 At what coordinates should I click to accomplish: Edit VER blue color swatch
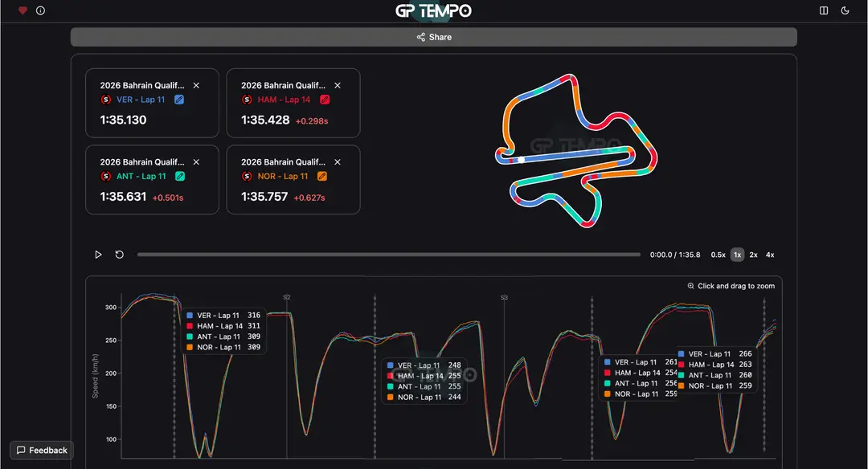tap(179, 100)
